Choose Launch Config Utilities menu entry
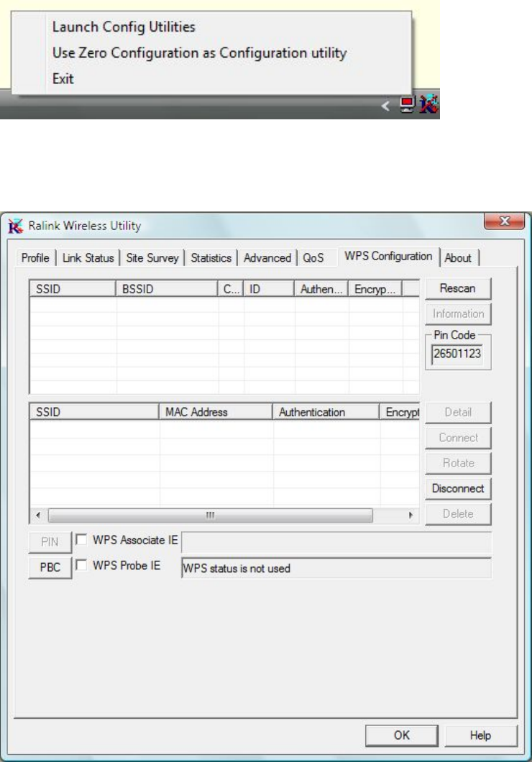Screen dimensions: 532x762 pos(124,27)
